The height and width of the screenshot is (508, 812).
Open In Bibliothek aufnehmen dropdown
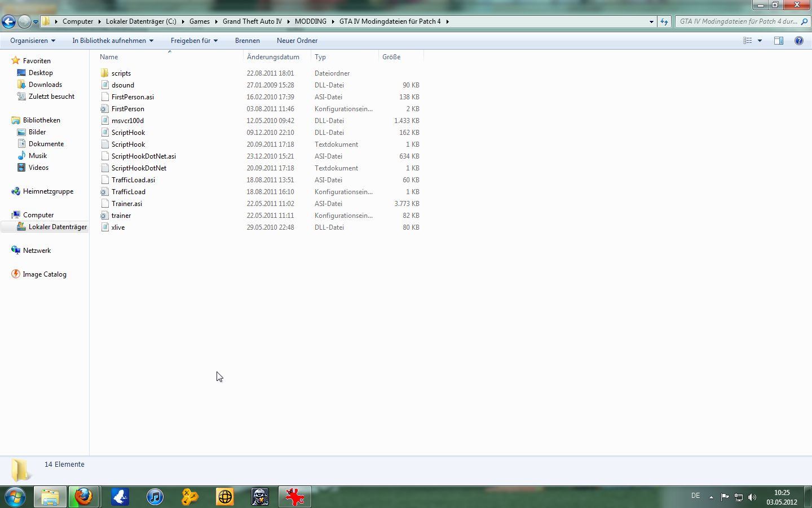tap(113, 41)
